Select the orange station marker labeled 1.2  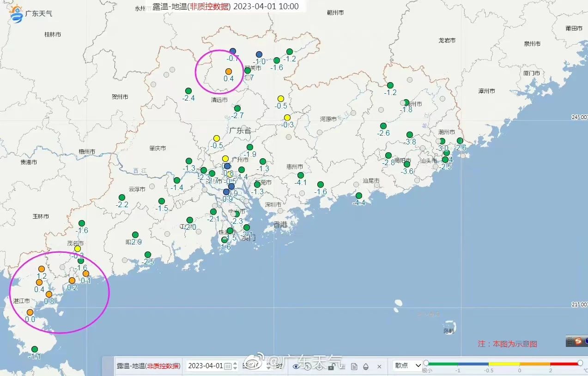pyautogui.click(x=42, y=269)
